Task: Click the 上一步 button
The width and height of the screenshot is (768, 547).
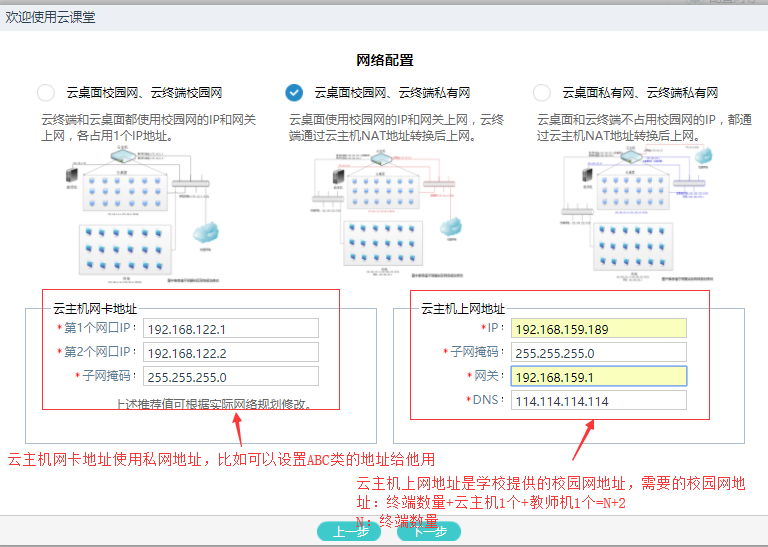Action: 349,532
